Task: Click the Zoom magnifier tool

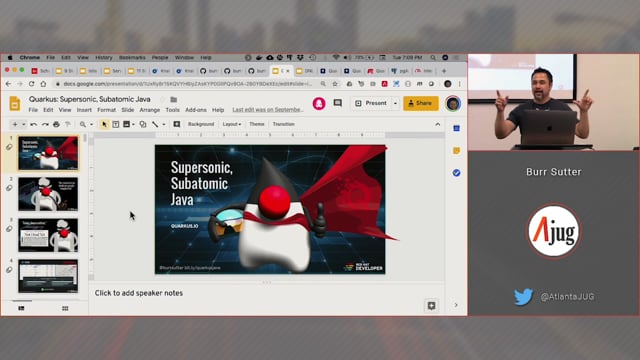Action: (x=83, y=124)
